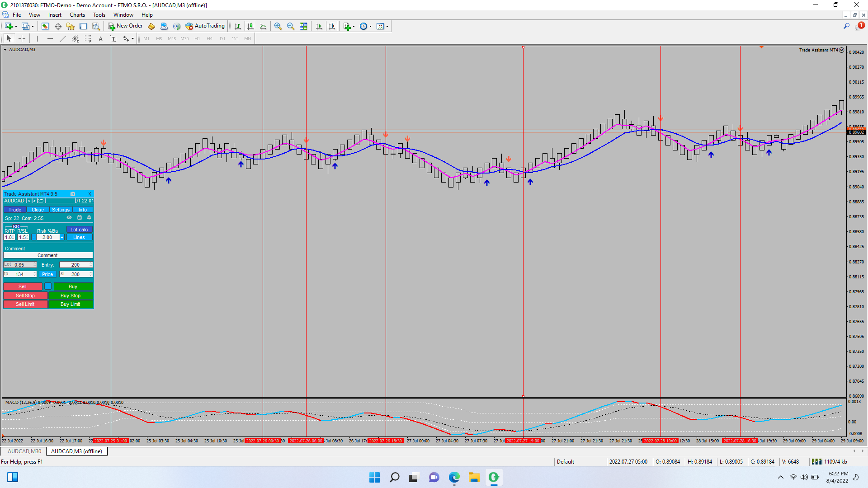This screenshot has height=488, width=868.
Task: Switch chart to candlesticks view icon
Action: pyautogui.click(x=250, y=26)
